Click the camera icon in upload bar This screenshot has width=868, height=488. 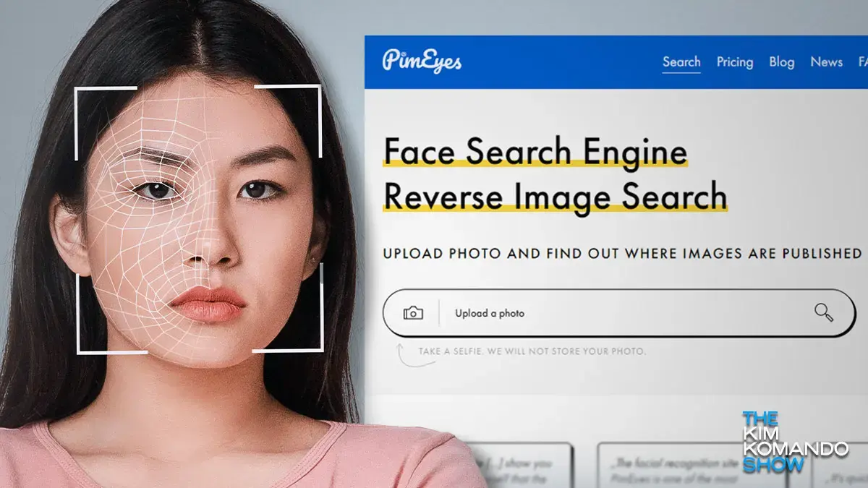tap(413, 313)
